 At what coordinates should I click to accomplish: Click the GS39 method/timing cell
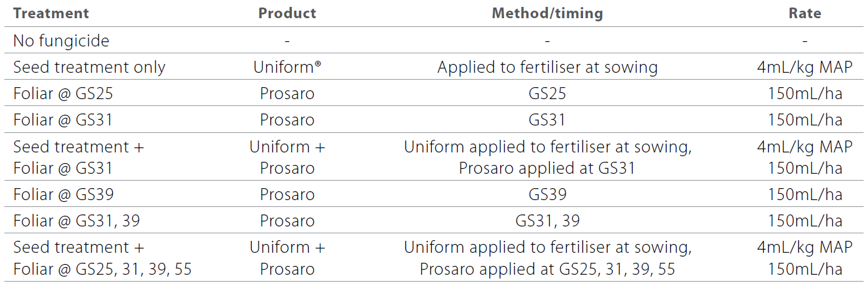pos(547,194)
